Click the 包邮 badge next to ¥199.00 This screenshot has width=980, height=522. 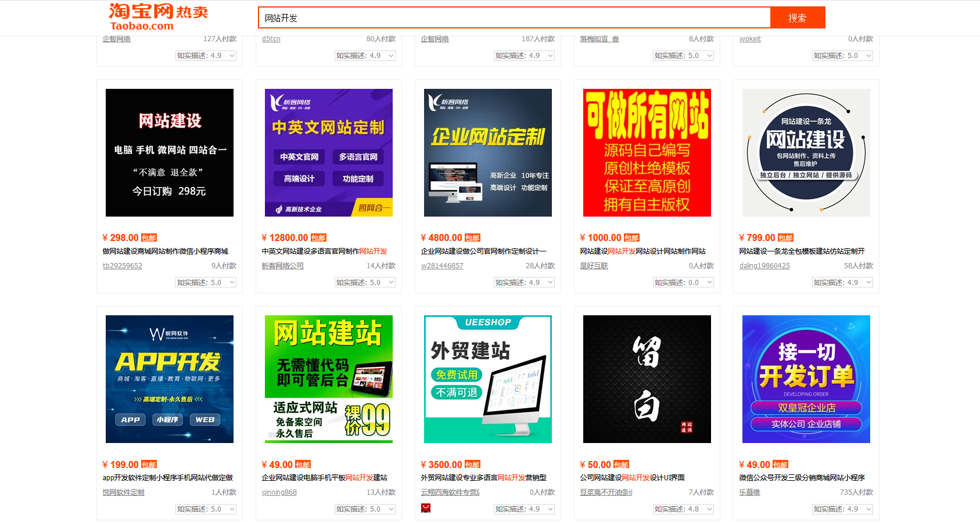coord(149,465)
